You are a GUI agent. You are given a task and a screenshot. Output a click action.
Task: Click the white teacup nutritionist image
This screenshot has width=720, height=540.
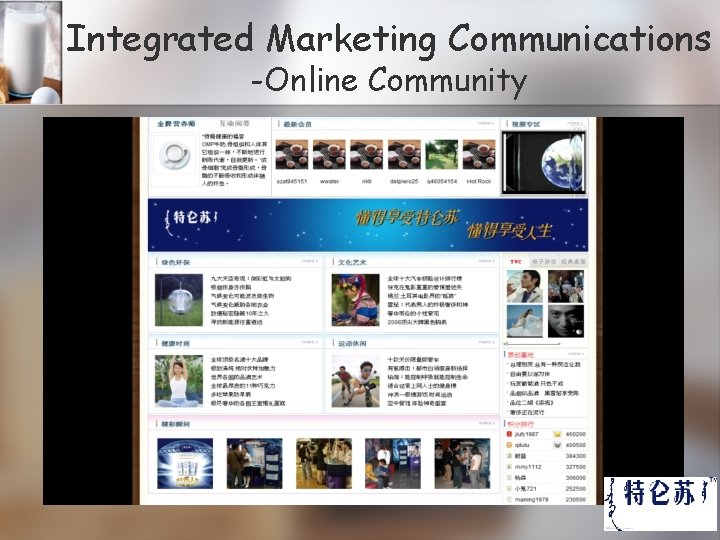click(174, 155)
